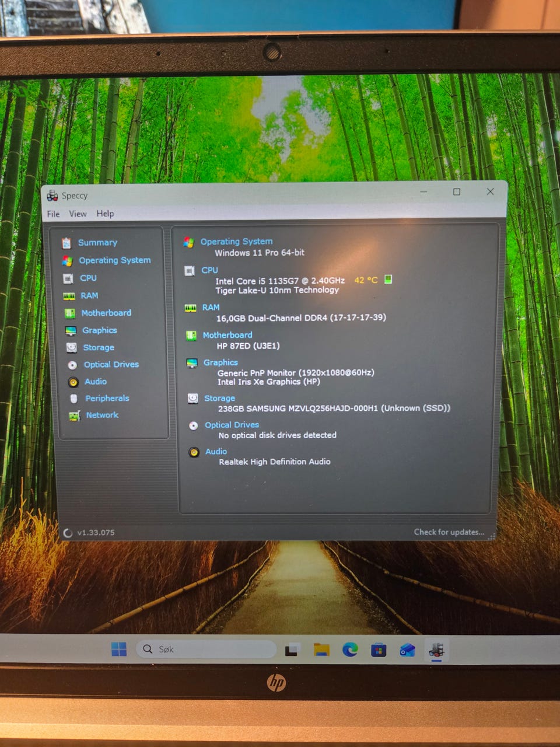The width and height of the screenshot is (560, 747).
Task: Select Audio in the sidebar list
Action: coord(96,382)
